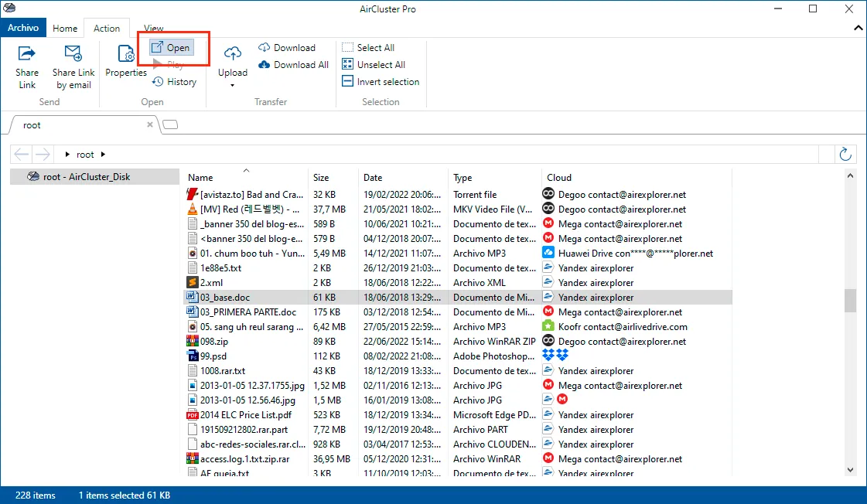Click the refresh icon

[845, 154]
